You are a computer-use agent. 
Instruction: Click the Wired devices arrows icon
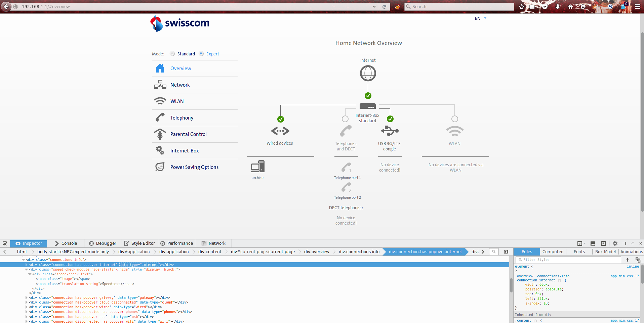tap(280, 131)
